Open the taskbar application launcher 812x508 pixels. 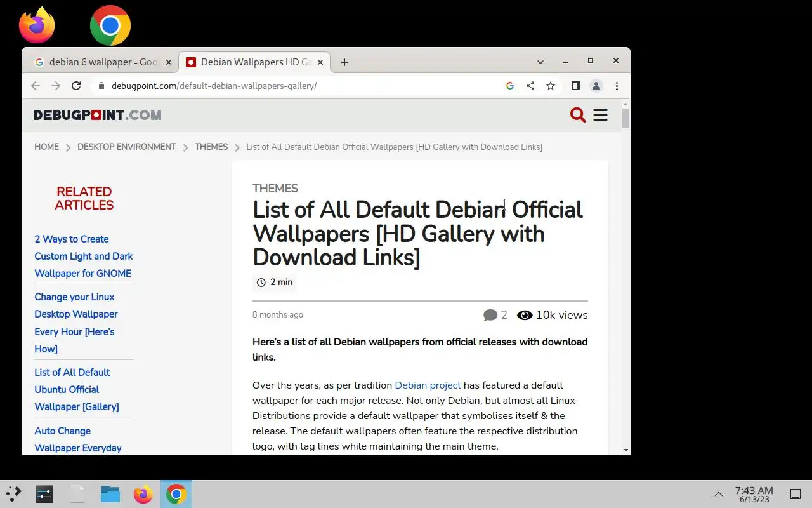coord(14,494)
